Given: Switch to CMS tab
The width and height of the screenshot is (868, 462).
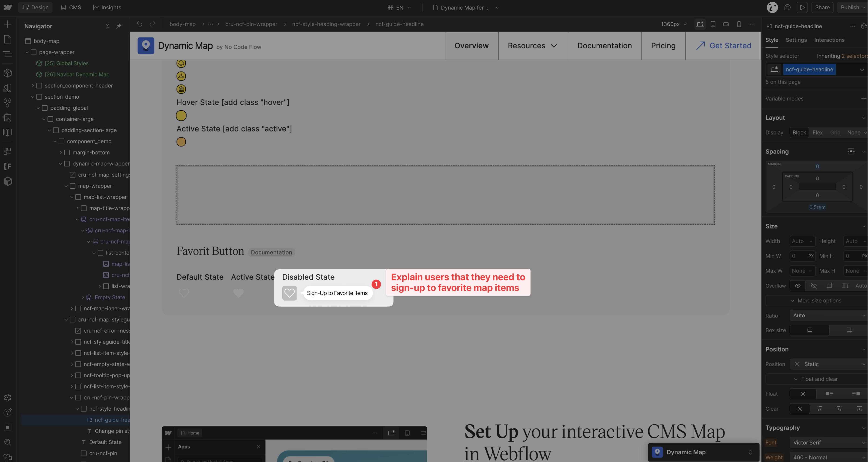Looking at the screenshot, I should point(71,7).
